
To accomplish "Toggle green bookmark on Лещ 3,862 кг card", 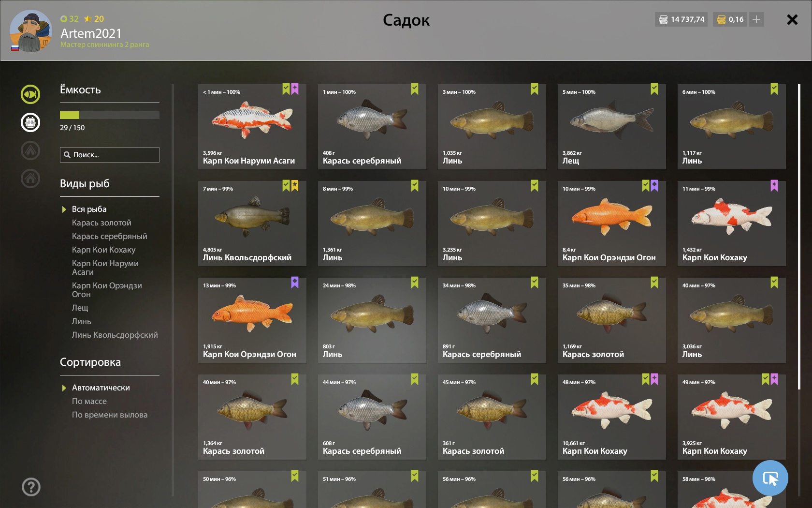I will 654,89.
